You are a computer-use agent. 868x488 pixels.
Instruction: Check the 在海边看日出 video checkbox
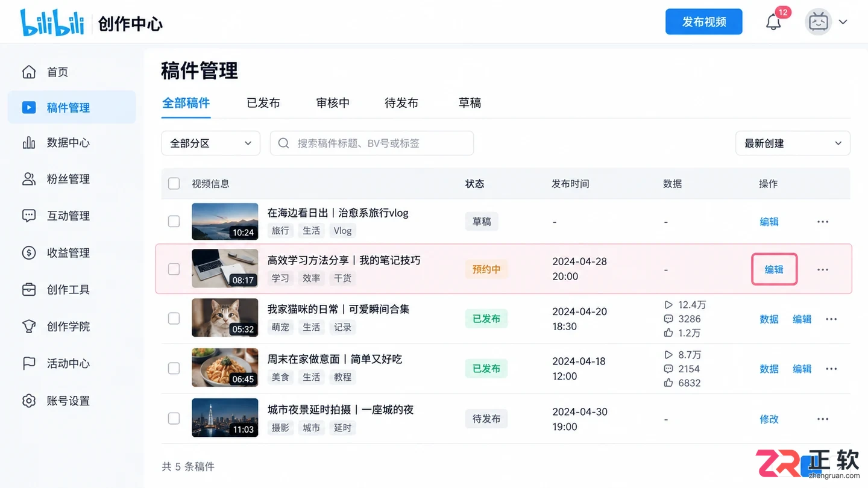tap(174, 222)
